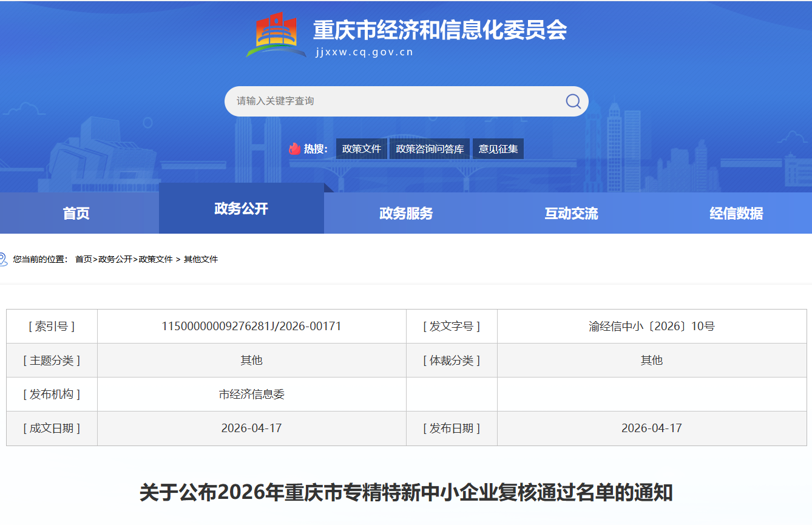Screen dimensions: 812x525
Task: Go to 首页 in main navigation bar
Action: pos(76,213)
